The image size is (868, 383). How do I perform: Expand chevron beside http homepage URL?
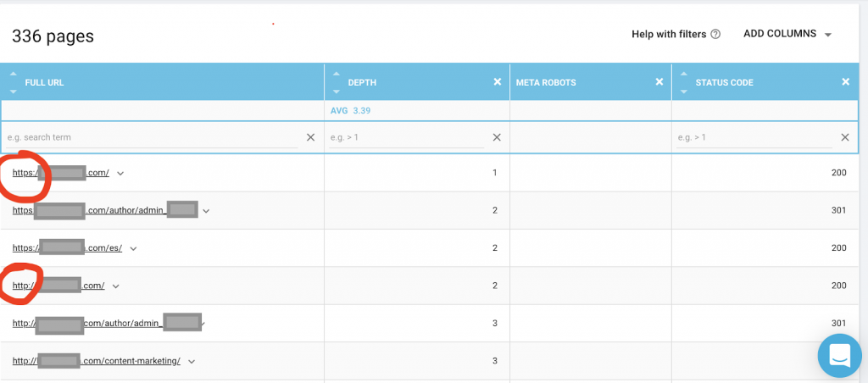coord(116,286)
